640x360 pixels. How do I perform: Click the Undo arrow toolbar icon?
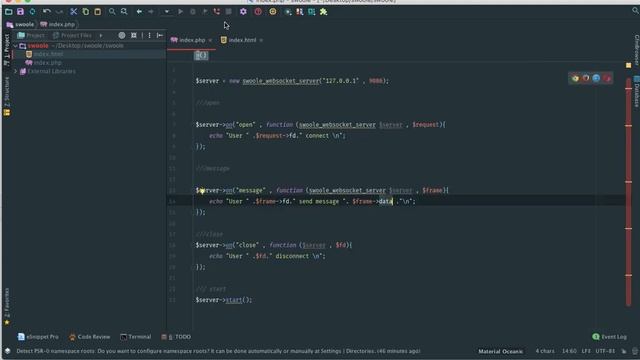coord(47,12)
